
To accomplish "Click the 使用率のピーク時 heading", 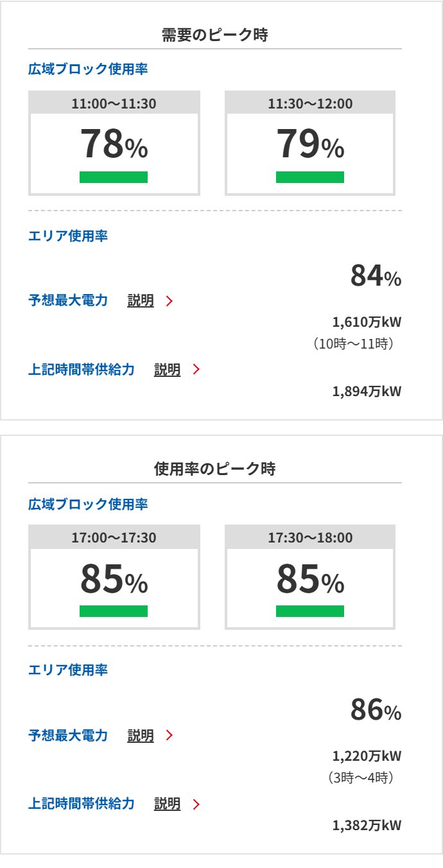I will point(215,469).
